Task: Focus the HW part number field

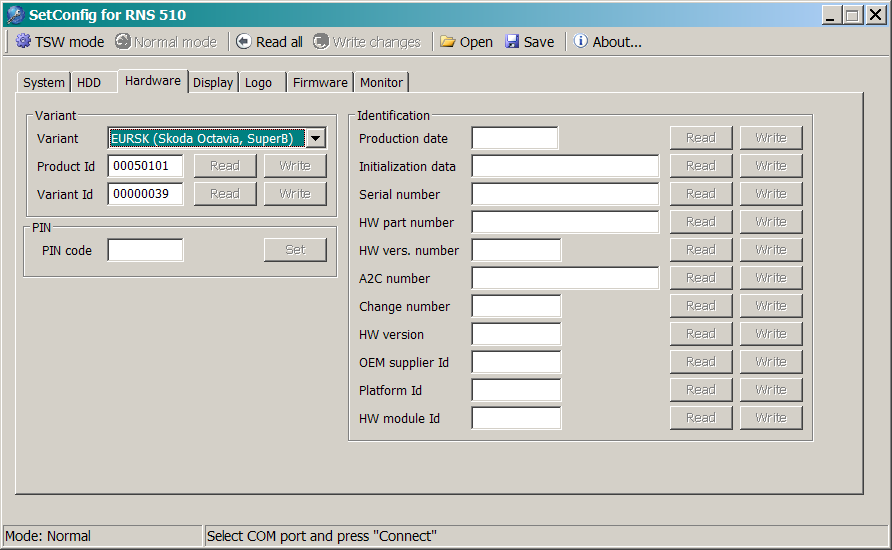Action: (x=565, y=222)
